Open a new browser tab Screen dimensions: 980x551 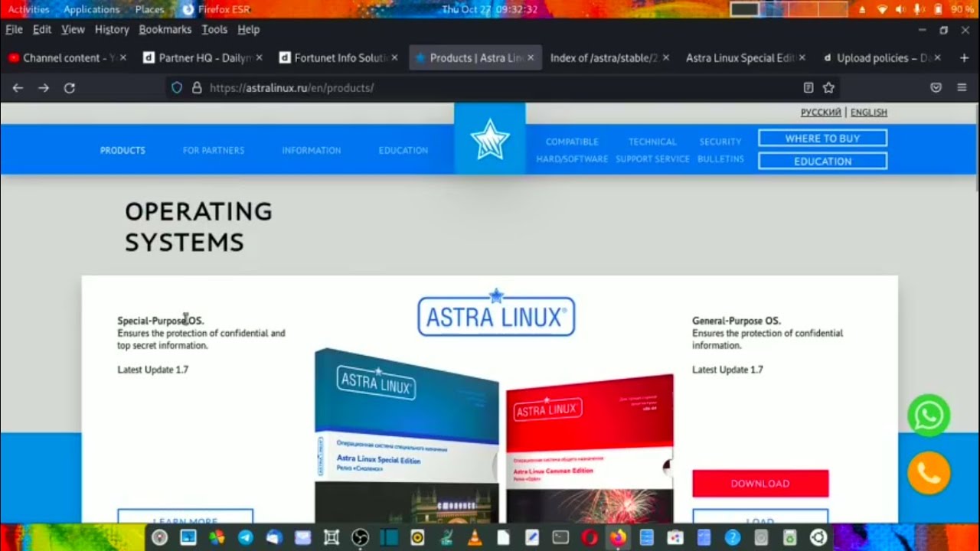(x=964, y=58)
